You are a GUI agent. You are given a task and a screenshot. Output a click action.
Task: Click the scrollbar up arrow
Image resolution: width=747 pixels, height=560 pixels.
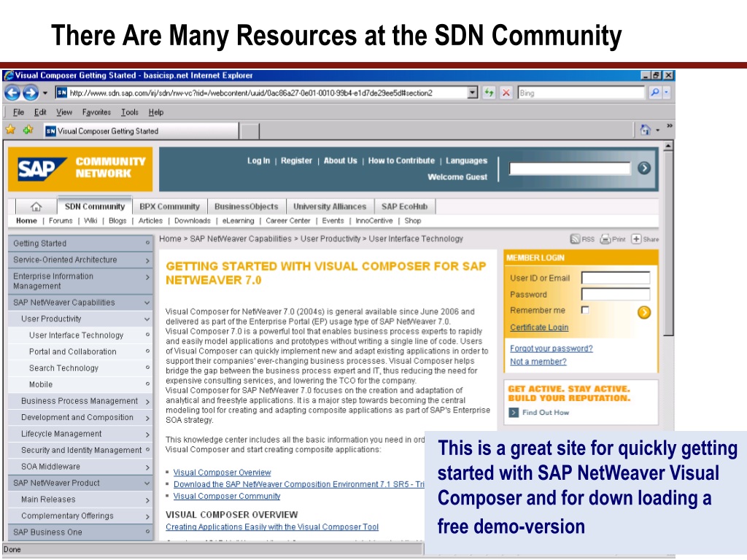pyautogui.click(x=669, y=146)
